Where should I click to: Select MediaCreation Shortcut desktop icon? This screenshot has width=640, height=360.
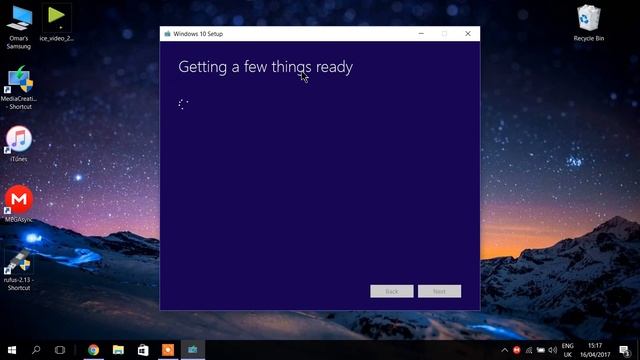(19, 88)
